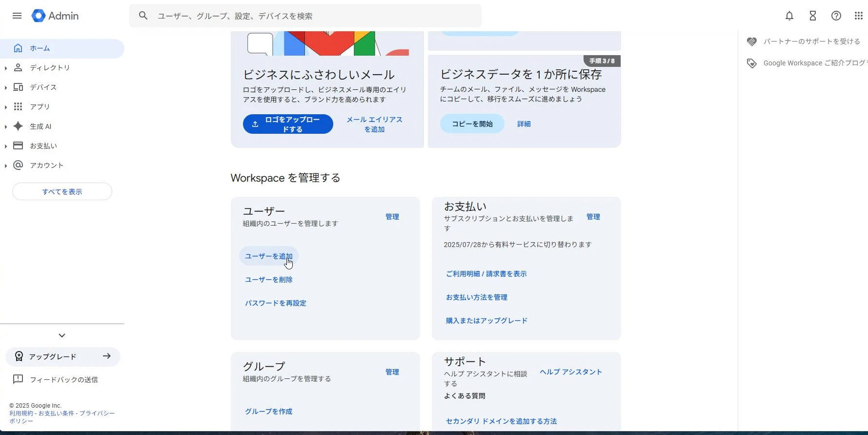Click the ホーム home icon

pyautogui.click(x=18, y=48)
